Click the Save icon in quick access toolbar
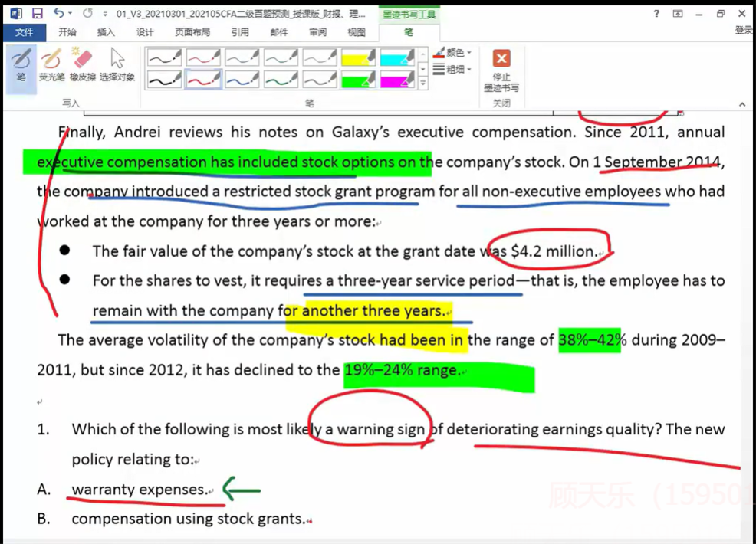The image size is (756, 544). 37,14
